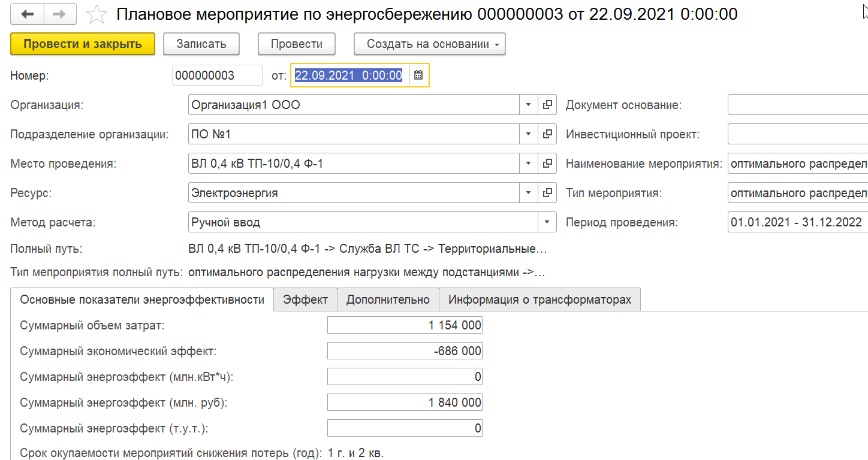The image size is (868, 460).
Task: Open the Информация о трансформаторах tab
Action: coord(540,299)
